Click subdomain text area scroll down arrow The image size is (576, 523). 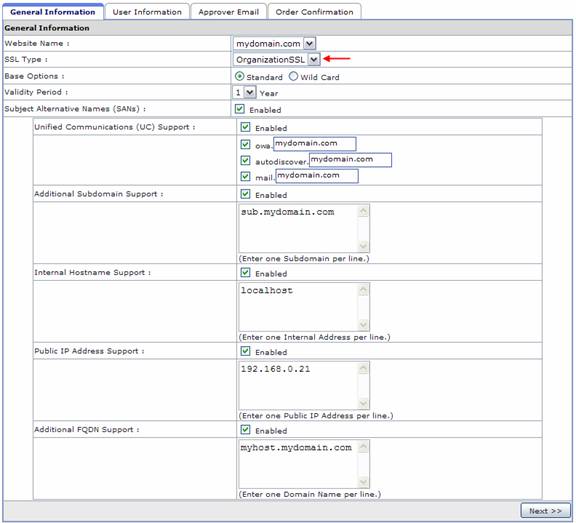tap(363, 245)
